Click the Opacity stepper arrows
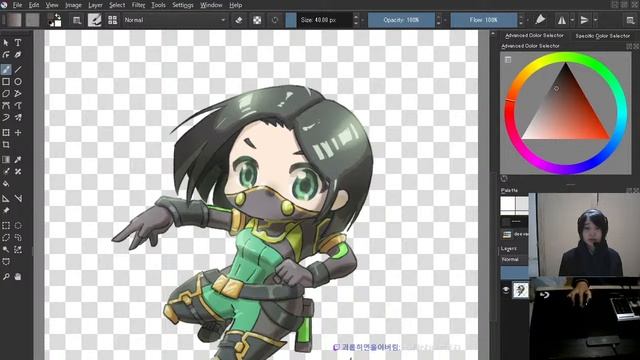The height and width of the screenshot is (360, 640). tap(439, 20)
